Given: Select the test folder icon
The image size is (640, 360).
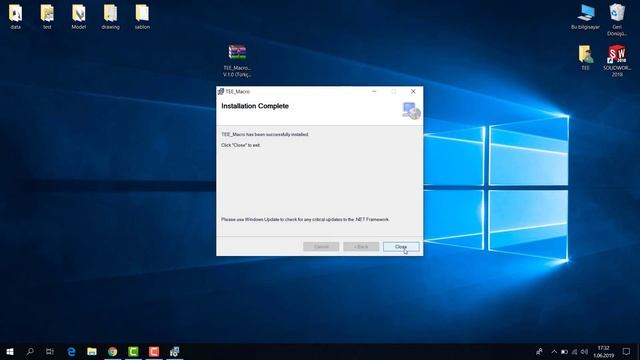Looking at the screenshot, I should (47, 17).
